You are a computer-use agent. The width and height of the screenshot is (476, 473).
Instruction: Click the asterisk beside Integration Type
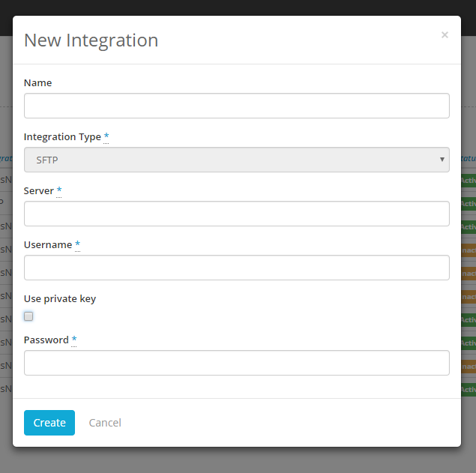pyautogui.click(x=106, y=136)
